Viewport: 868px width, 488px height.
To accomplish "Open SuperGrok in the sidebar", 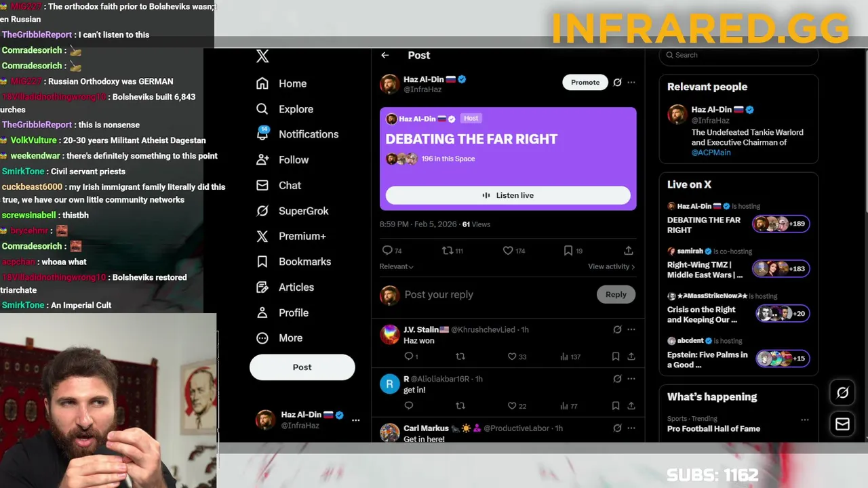I will coord(292,211).
